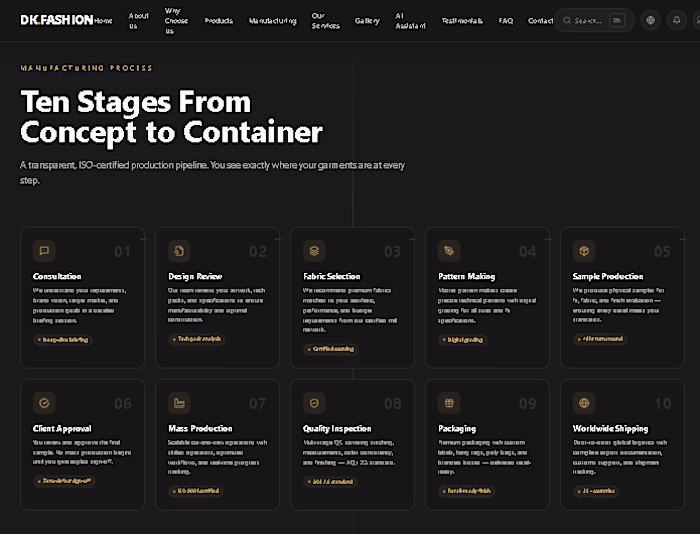The width and height of the screenshot is (700, 534).
Task: Click step number 03 on Fabric Selection card
Action: pyautogui.click(x=392, y=251)
